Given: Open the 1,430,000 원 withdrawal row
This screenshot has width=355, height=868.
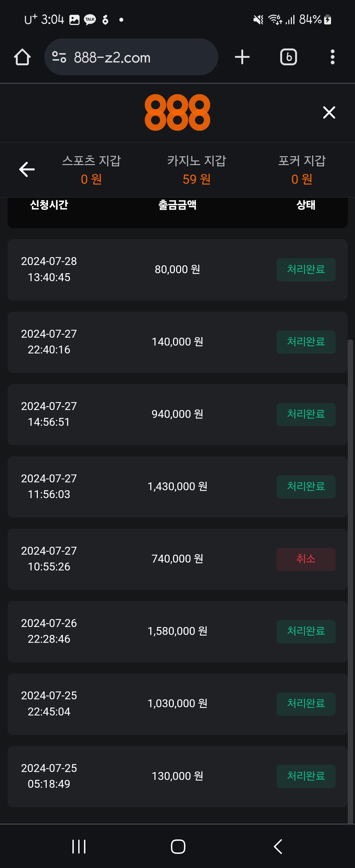Looking at the screenshot, I should [177, 487].
